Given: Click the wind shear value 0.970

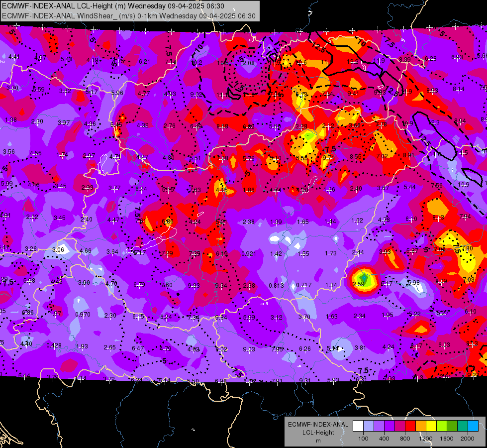Looking at the screenshot, I should coord(83,314).
